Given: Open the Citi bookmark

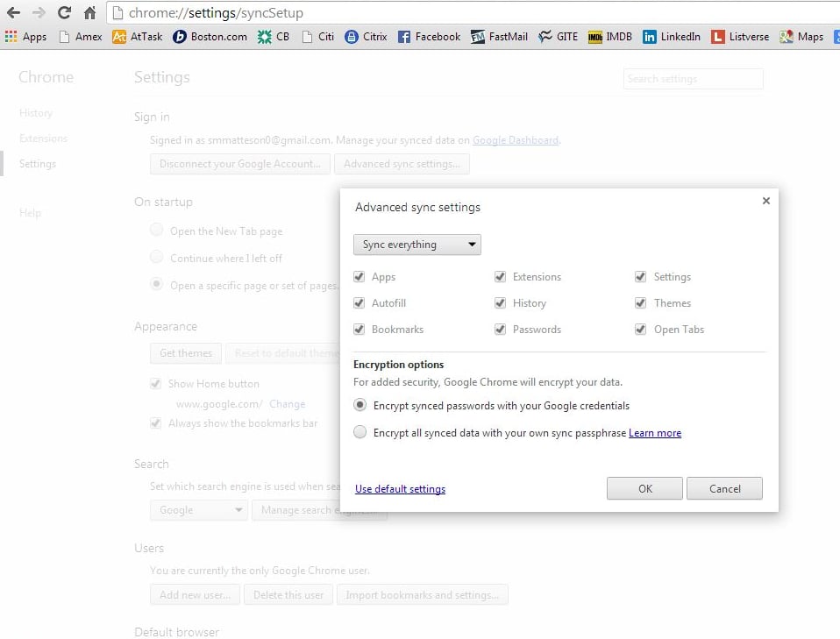Looking at the screenshot, I should [x=318, y=37].
